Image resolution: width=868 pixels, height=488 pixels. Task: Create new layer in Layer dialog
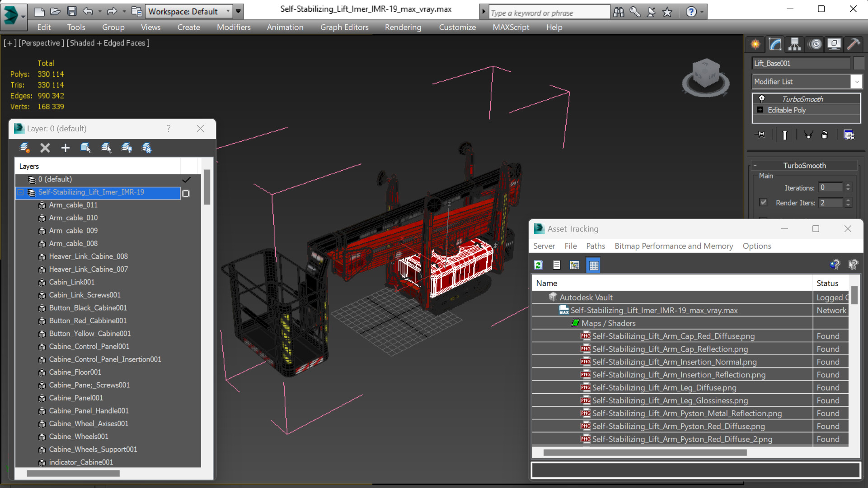pyautogui.click(x=25, y=148)
